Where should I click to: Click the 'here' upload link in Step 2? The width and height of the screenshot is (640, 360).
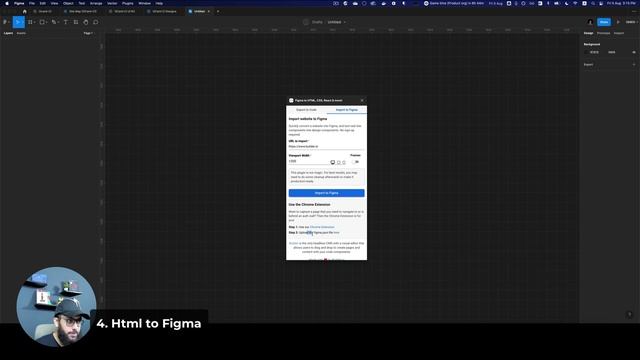[x=336, y=233]
